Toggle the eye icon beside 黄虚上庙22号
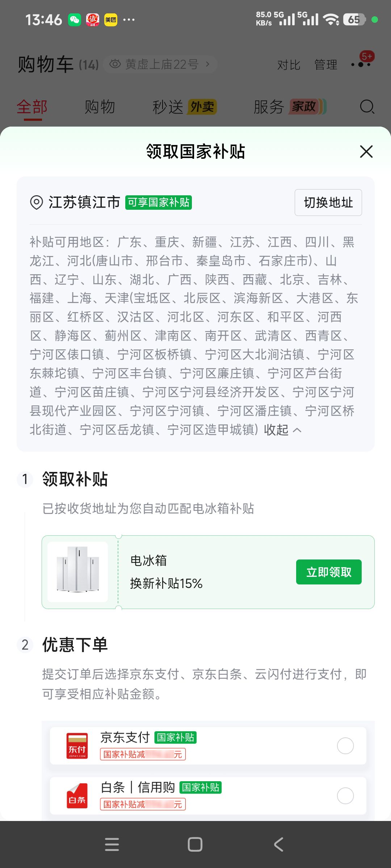The width and height of the screenshot is (391, 868). pyautogui.click(x=115, y=64)
